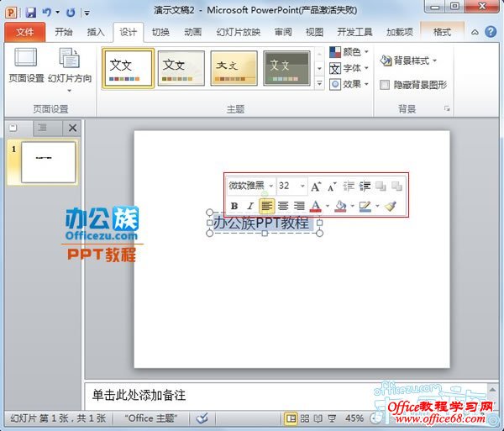This screenshot has height=431, width=504.
Task: Toggle normal view button in status bar
Action: pos(291,418)
